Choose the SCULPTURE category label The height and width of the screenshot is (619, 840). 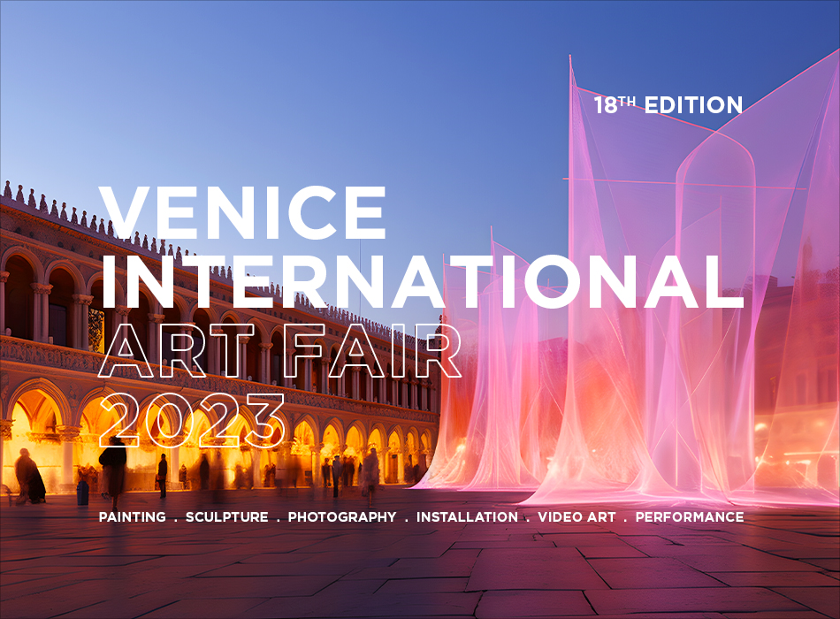226,516
